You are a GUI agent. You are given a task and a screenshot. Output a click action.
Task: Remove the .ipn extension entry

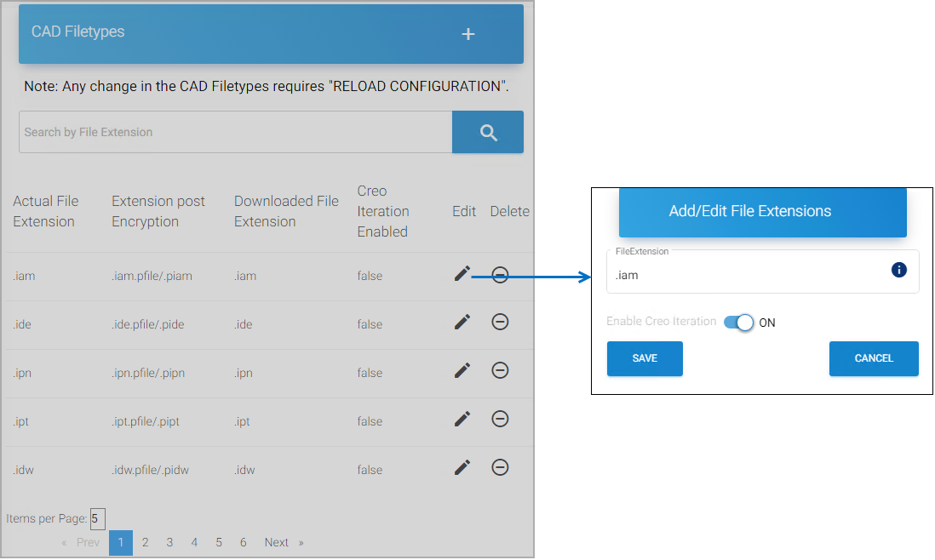pyautogui.click(x=501, y=371)
